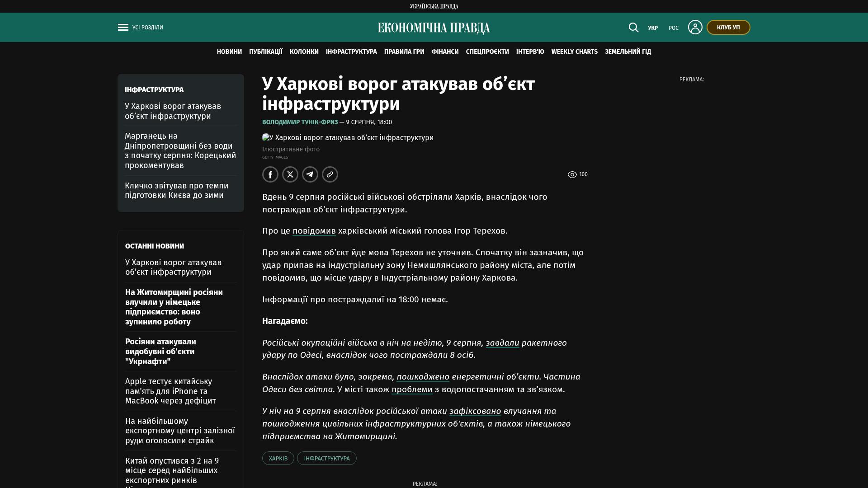Share article via Telegram
This screenshot has width=868, height=488.
pos(310,174)
